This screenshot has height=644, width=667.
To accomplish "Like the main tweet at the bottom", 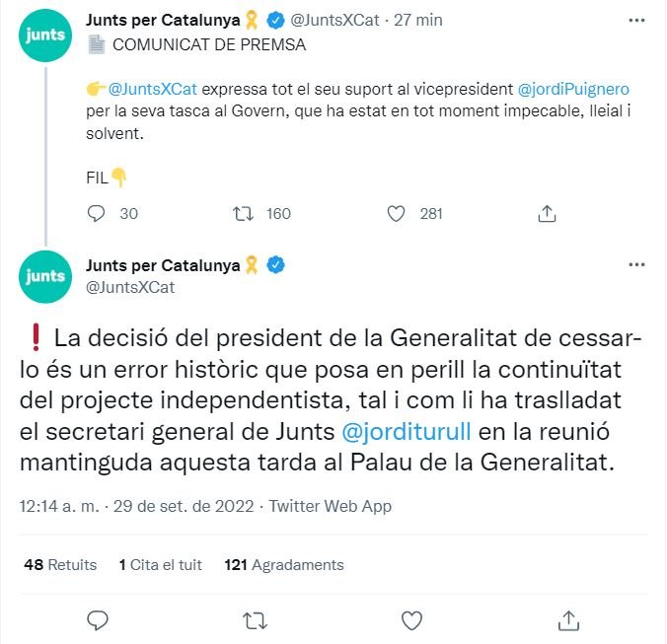I will (411, 619).
